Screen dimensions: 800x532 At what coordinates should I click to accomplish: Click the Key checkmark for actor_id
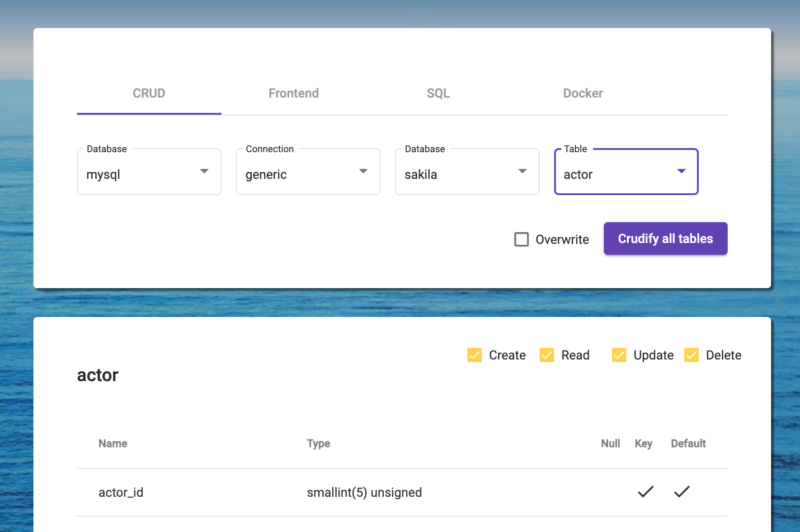click(x=645, y=492)
